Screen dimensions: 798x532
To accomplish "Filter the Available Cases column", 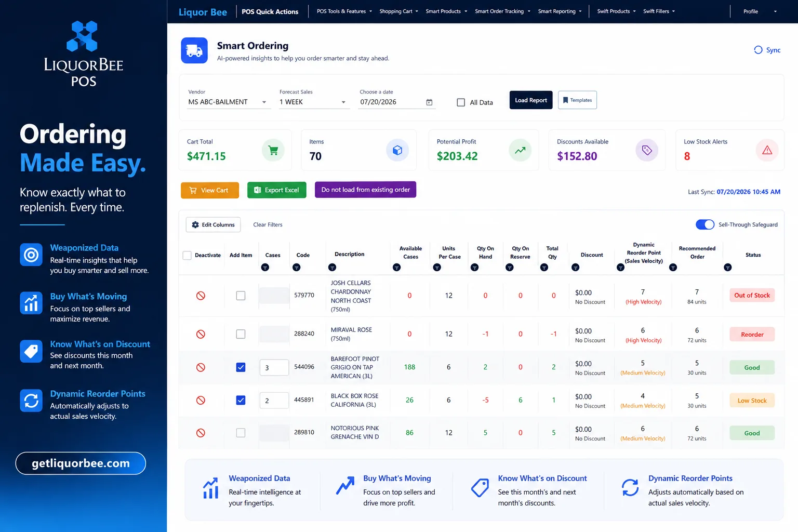I will pos(397,268).
